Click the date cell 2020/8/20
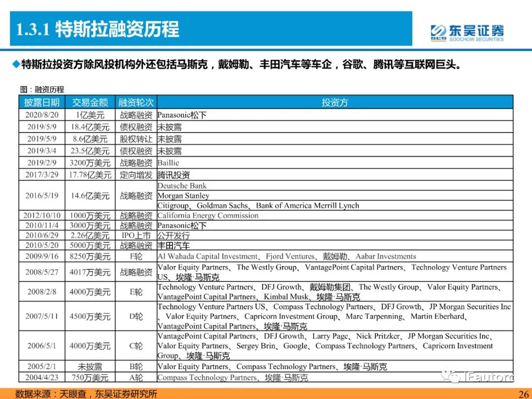 click(x=42, y=115)
